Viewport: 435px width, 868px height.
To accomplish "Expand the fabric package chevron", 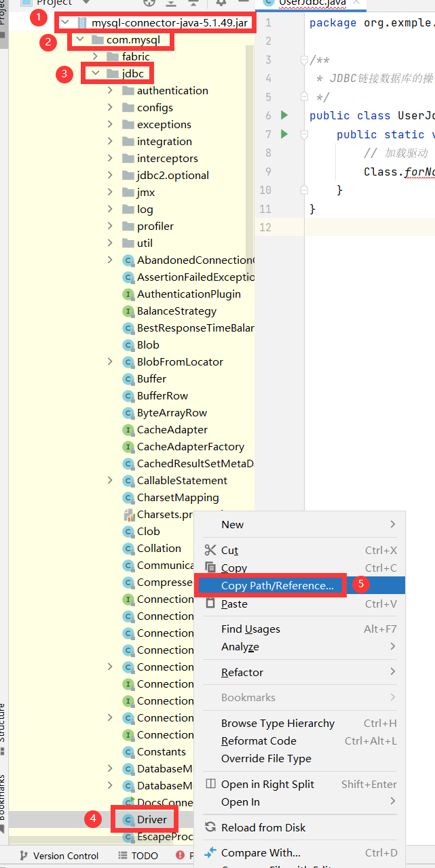I will (x=95, y=57).
